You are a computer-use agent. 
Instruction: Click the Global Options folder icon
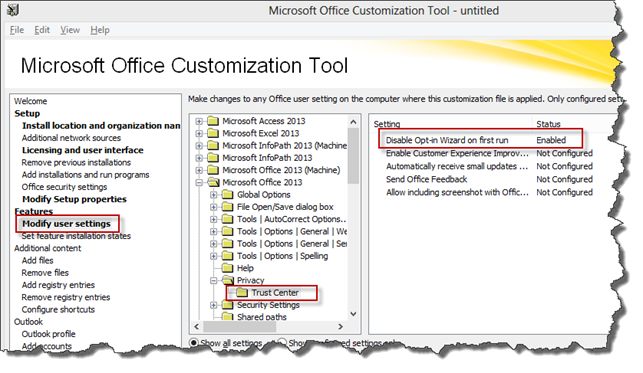[228, 195]
